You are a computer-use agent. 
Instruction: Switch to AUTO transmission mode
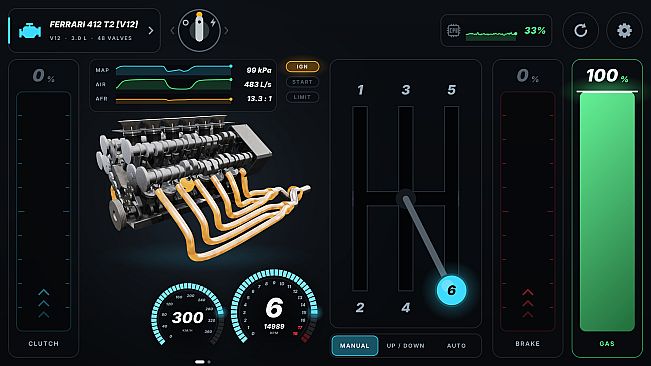pos(456,346)
